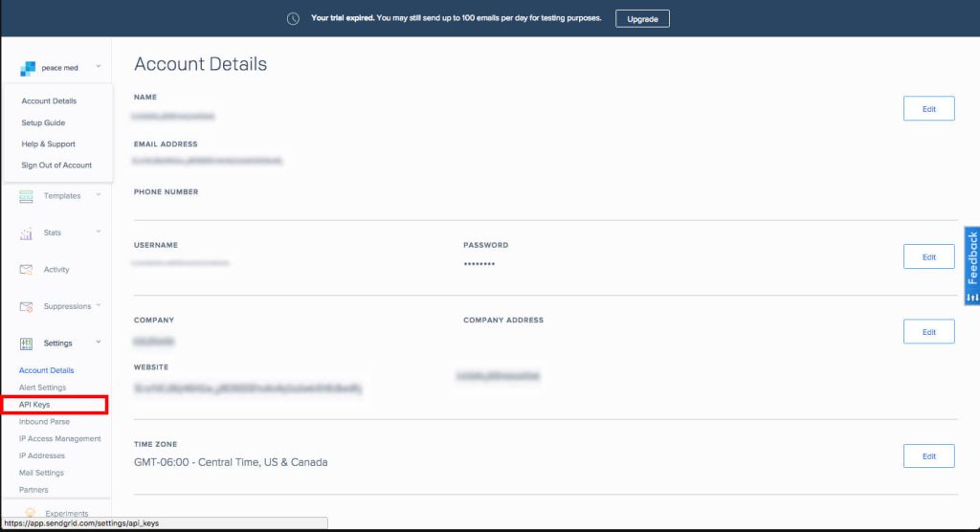980x532 pixels.
Task: Click the Stats chart icon
Action: (26, 233)
